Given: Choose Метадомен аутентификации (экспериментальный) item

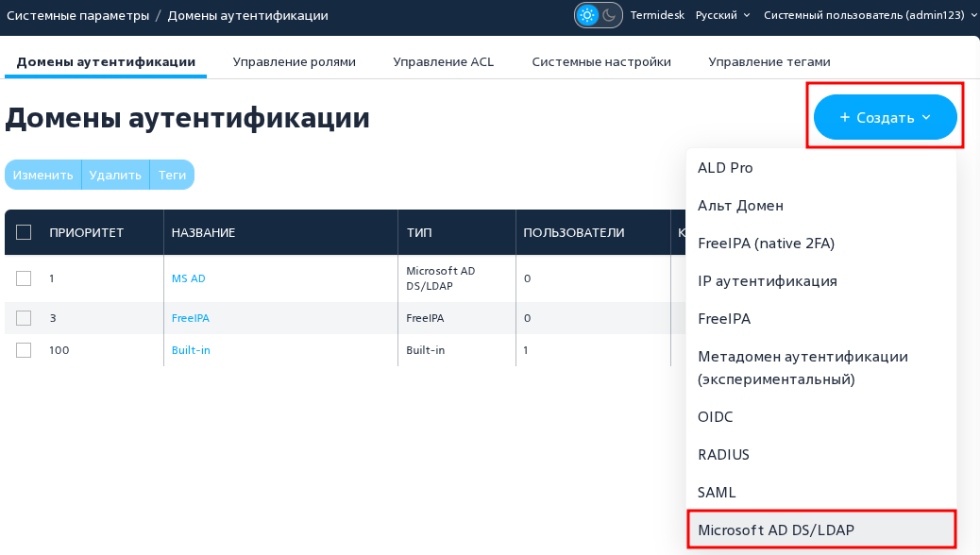Looking at the screenshot, I should pyautogui.click(x=821, y=368).
